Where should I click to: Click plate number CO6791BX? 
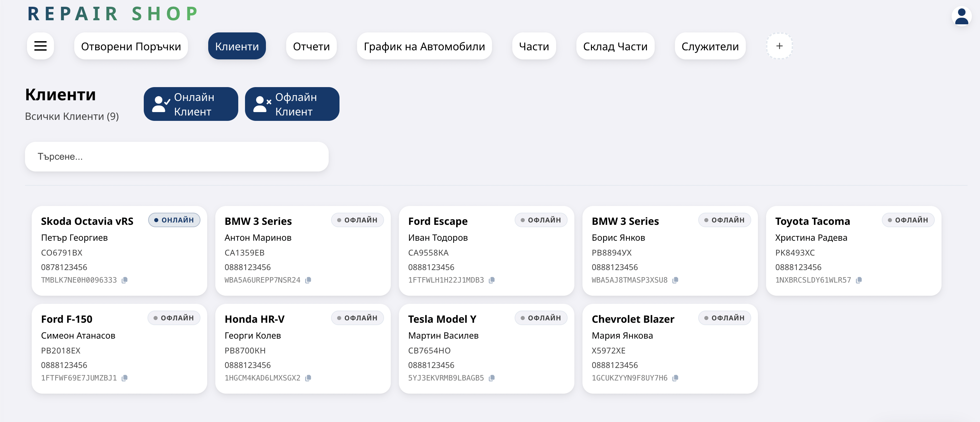tap(62, 253)
